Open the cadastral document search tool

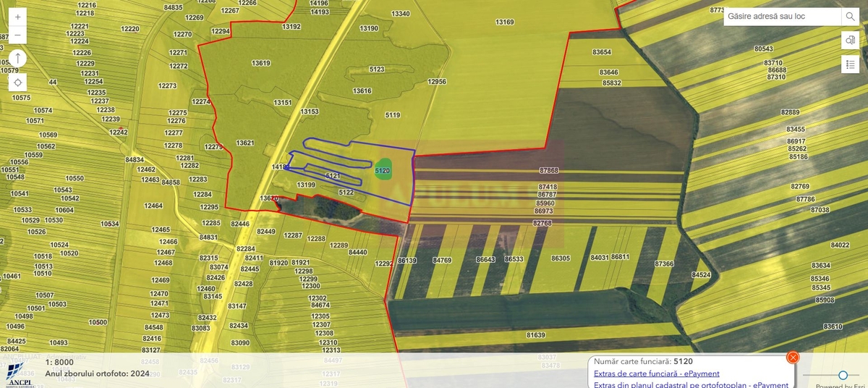coord(850,41)
